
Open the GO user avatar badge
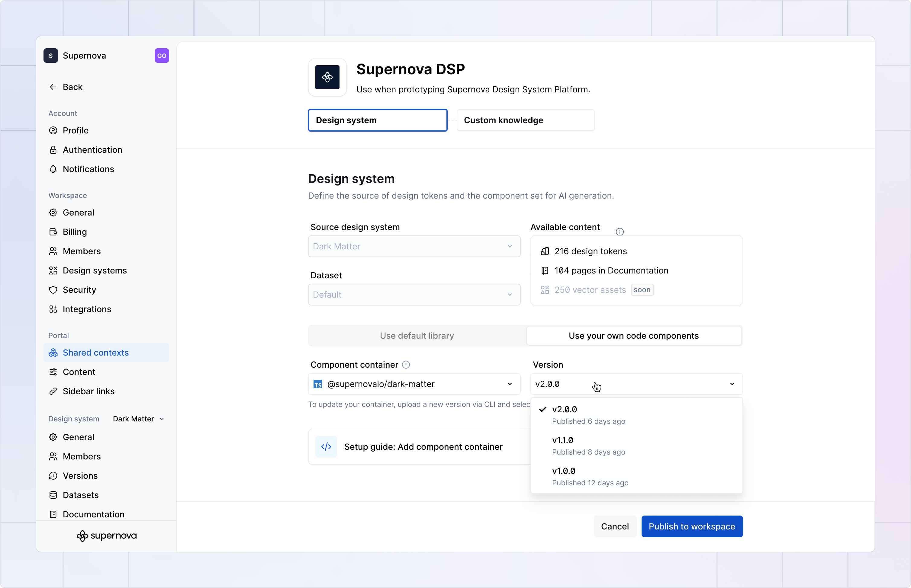(x=162, y=55)
